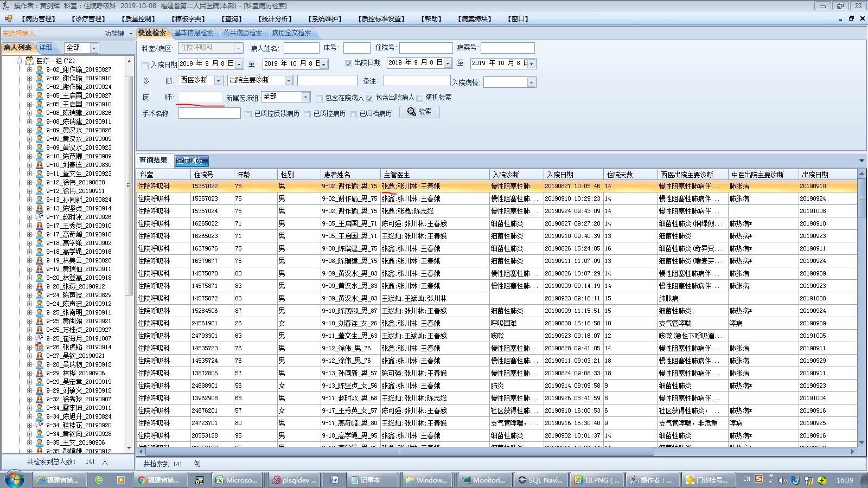Click the 出院日期 column header
Viewport: 868px width, 488px height.
coord(827,175)
